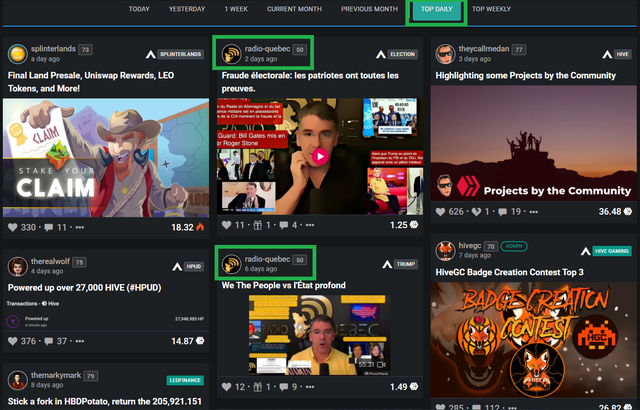Like the Fraude électorale post heart

(x=227, y=225)
